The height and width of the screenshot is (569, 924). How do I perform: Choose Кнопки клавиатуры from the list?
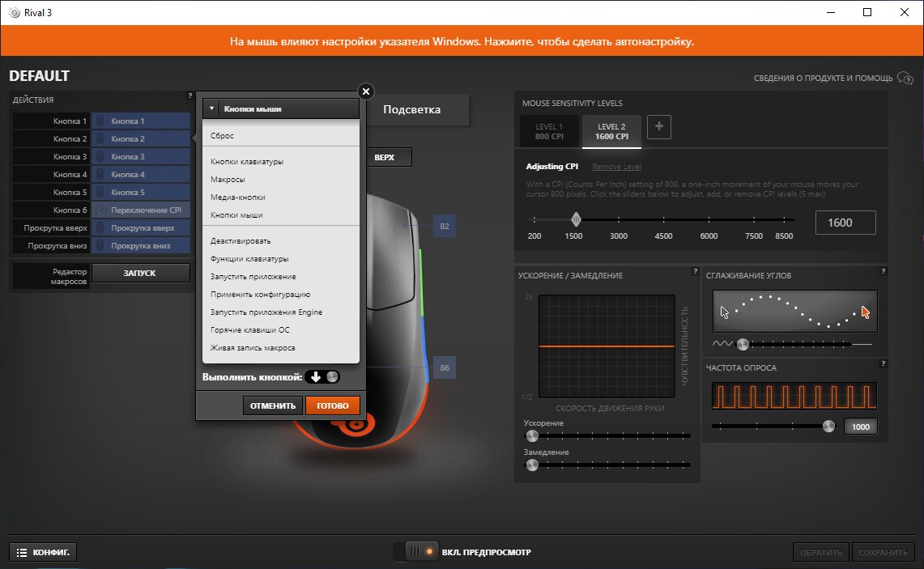pos(247,161)
